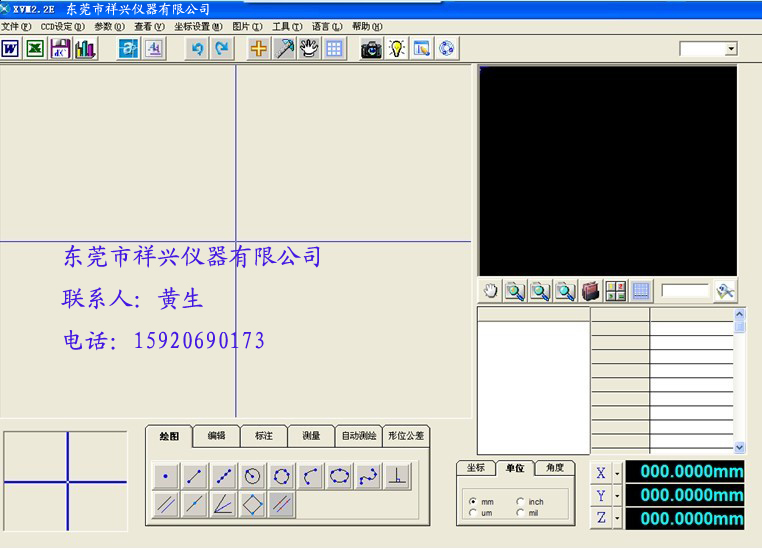Open the 语言 menu
Image resolution: width=762 pixels, height=551 pixels.
327,27
